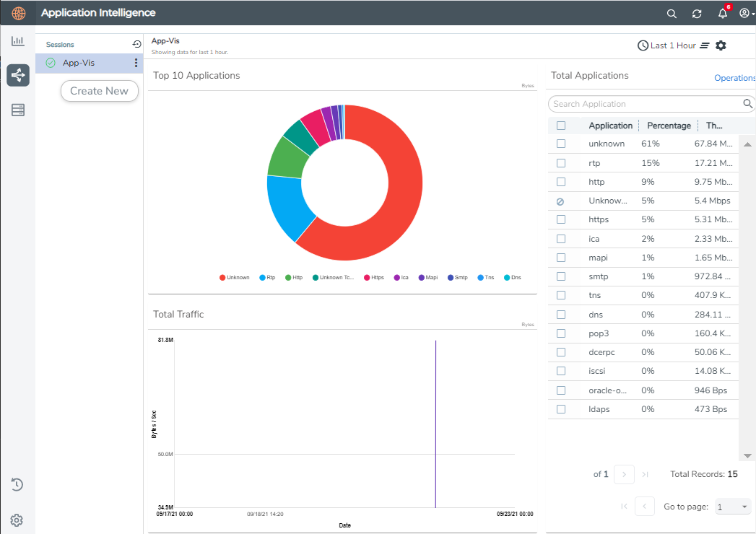Image resolution: width=756 pixels, height=534 pixels.
Task: Open the inventory server icon in sidebar
Action: tap(18, 110)
